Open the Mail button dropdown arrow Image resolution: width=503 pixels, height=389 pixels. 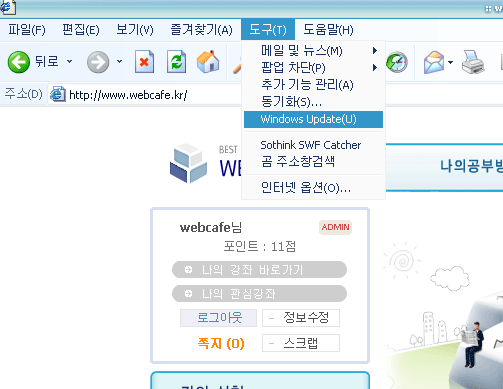point(450,62)
